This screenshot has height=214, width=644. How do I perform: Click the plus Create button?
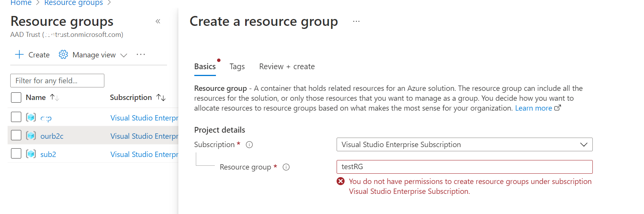coord(32,55)
